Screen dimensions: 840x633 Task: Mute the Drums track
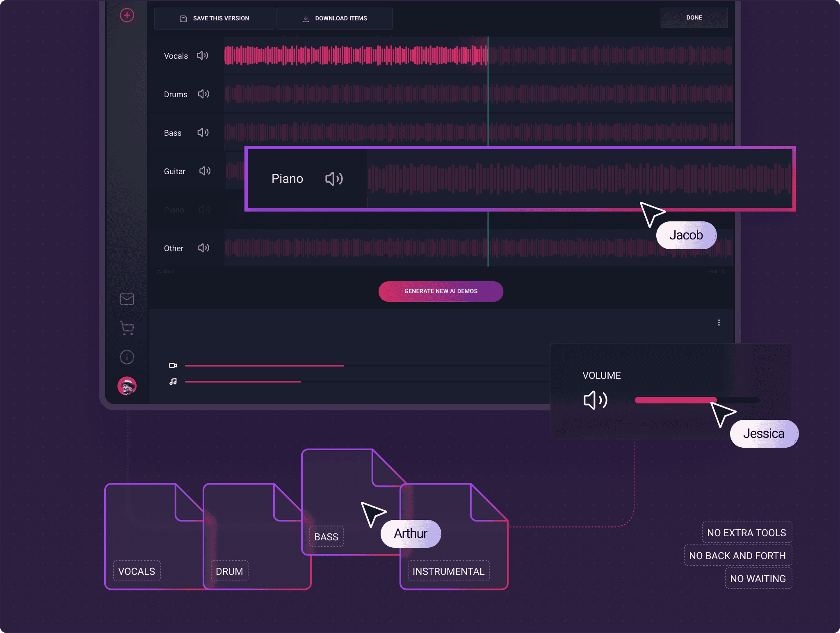coord(203,94)
